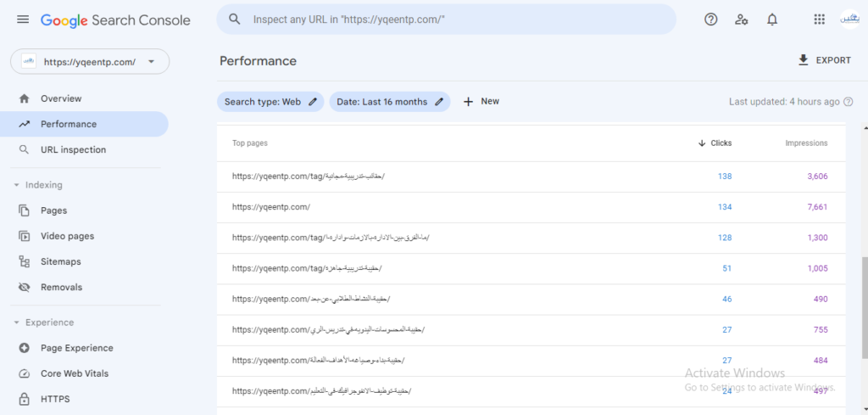The image size is (868, 415).
Task: Click the Performance page heading
Action: click(258, 61)
